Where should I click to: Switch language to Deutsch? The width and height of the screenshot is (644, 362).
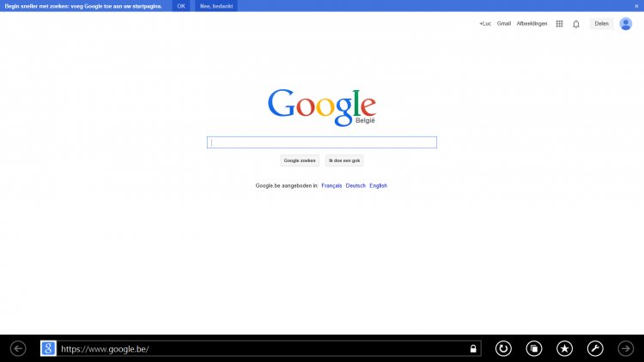[x=355, y=185]
